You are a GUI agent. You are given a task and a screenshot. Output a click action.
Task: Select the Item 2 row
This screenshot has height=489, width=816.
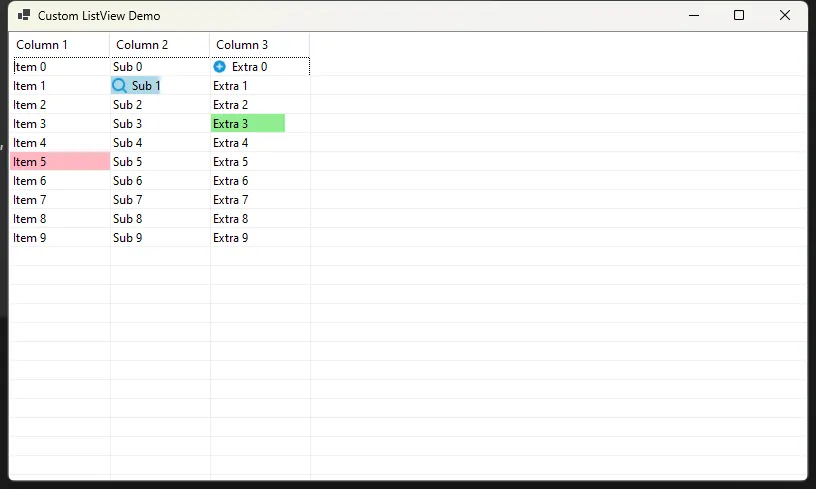click(x=30, y=105)
